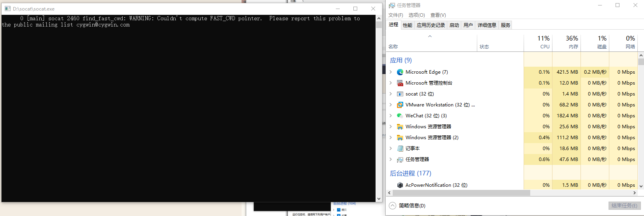Click the VMware Workstation icon
Viewport: 644px width, 216px height.
[x=400, y=105]
